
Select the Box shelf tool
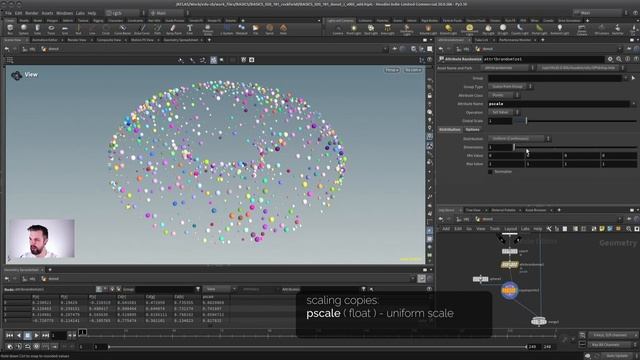10,29
